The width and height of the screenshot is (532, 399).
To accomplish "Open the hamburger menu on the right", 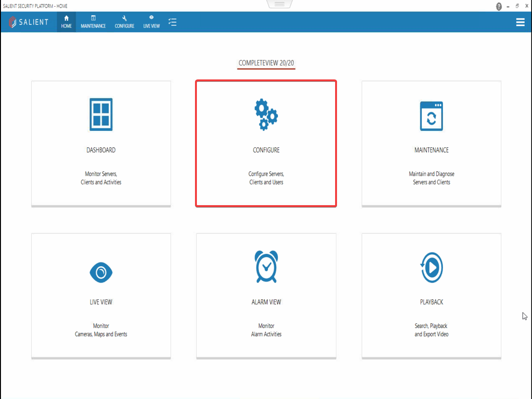I will tap(520, 22).
